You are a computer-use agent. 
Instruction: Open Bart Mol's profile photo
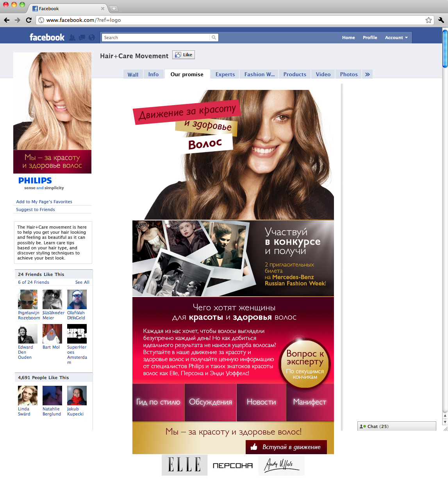[x=52, y=334]
